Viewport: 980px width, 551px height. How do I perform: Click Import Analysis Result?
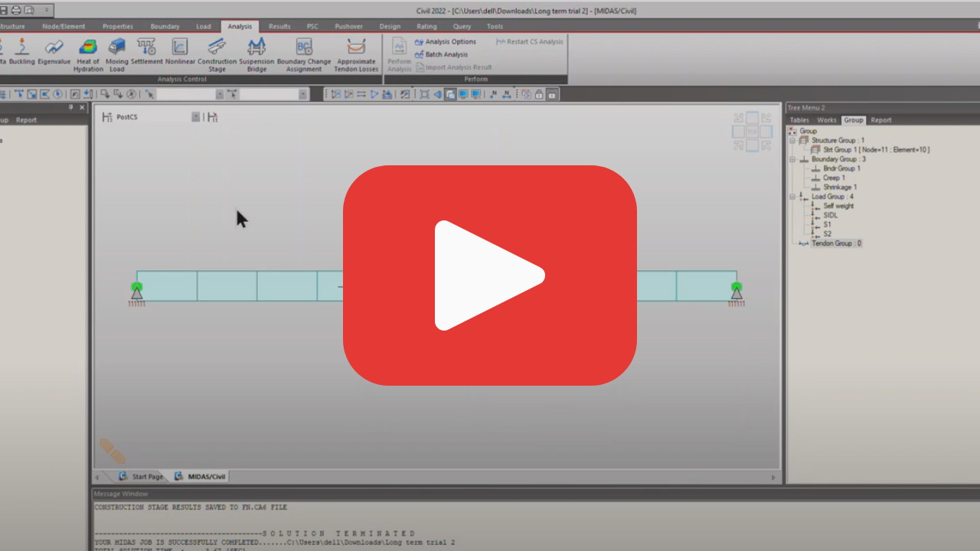tap(453, 67)
